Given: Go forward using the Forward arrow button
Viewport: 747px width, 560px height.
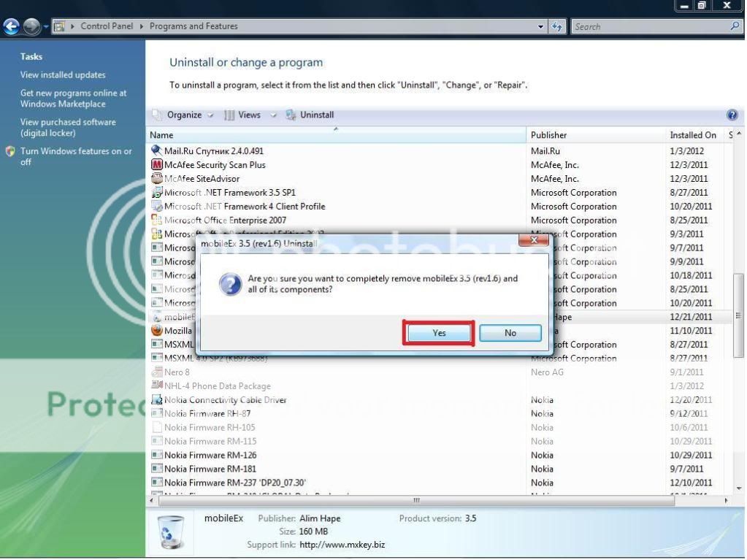Looking at the screenshot, I should [x=32, y=27].
